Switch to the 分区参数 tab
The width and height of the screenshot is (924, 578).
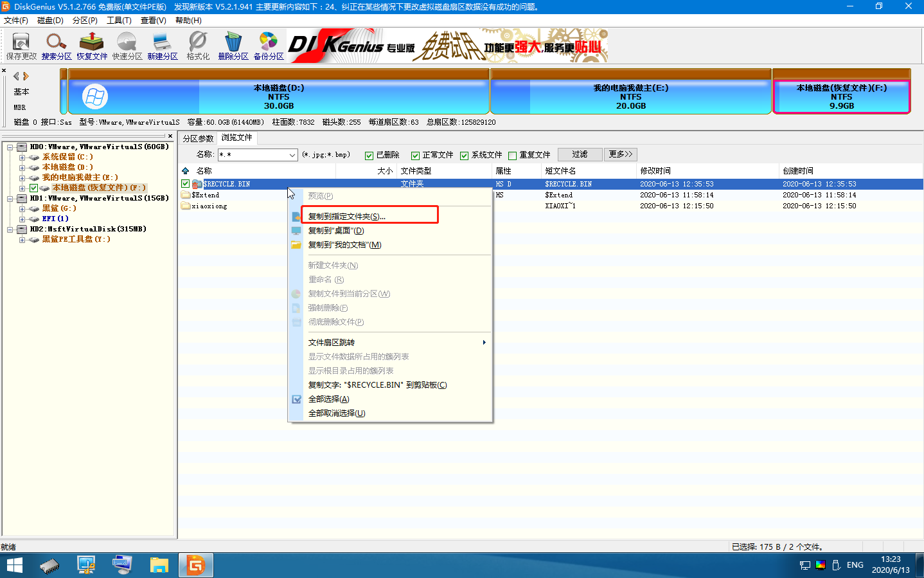[198, 138]
